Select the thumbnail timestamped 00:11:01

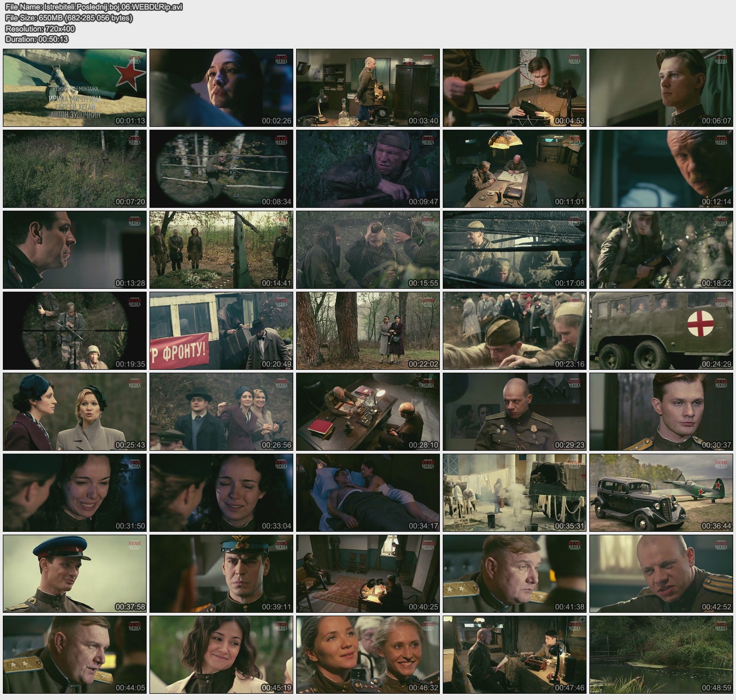coord(515,169)
